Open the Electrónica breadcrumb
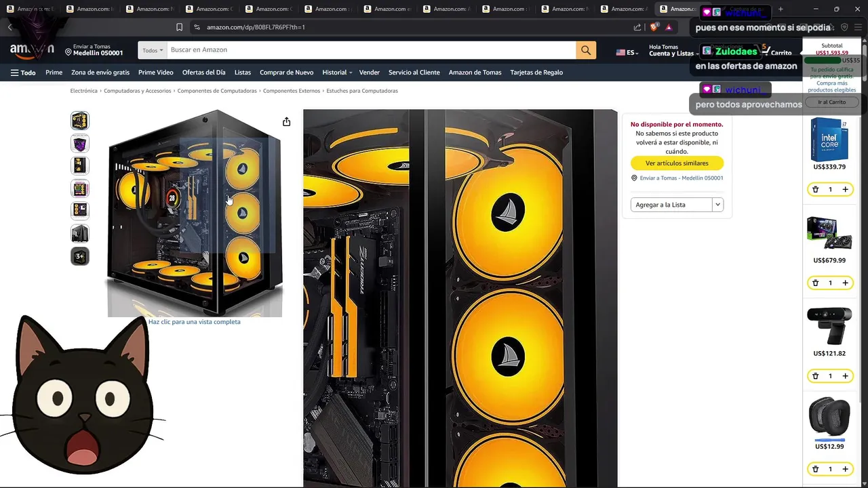 click(x=84, y=91)
